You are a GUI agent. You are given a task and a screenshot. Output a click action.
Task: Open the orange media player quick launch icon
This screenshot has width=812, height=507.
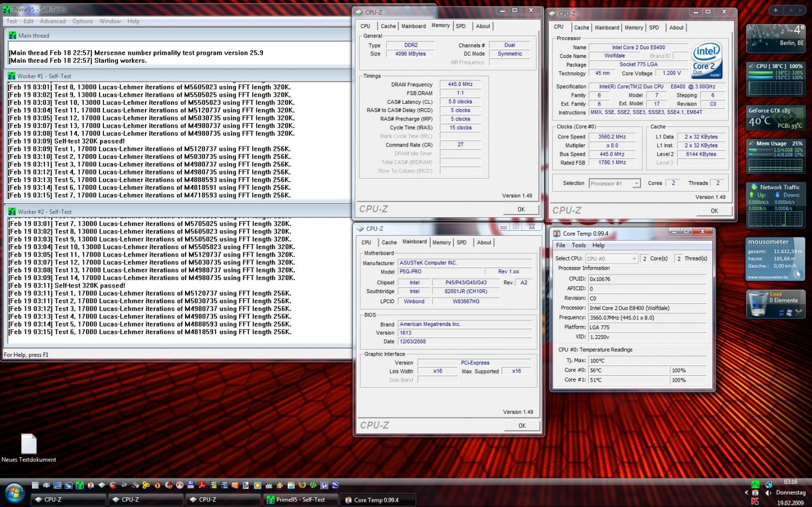258,485
